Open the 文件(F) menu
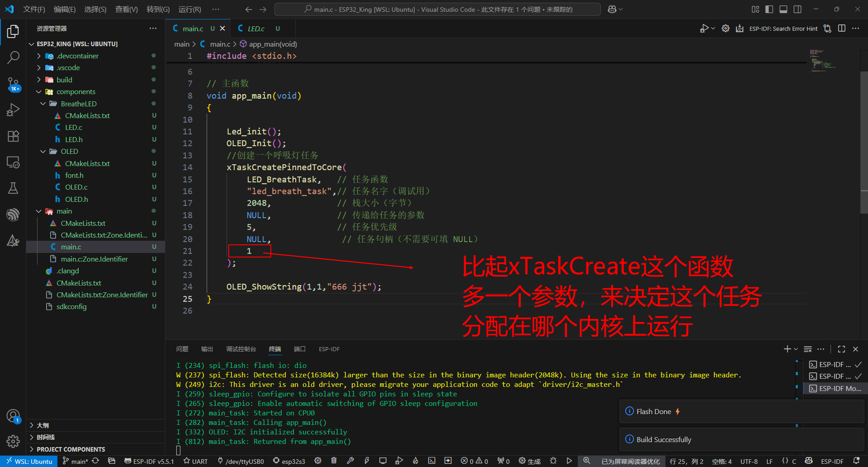Image resolution: width=868 pixels, height=467 pixels. (34, 9)
